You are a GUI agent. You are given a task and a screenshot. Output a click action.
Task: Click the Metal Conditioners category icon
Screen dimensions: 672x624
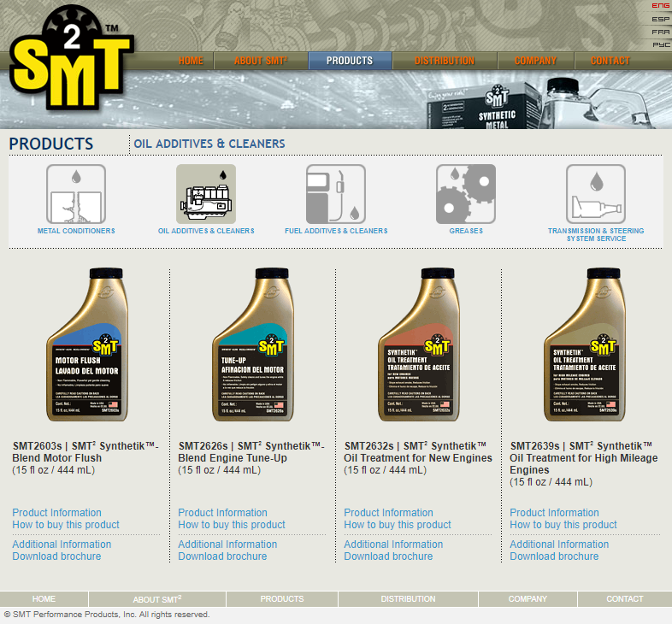76,194
